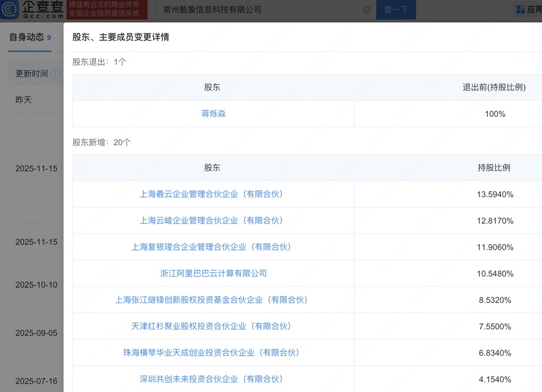
Task: Click the 昨天 update entry
Action: click(24, 100)
